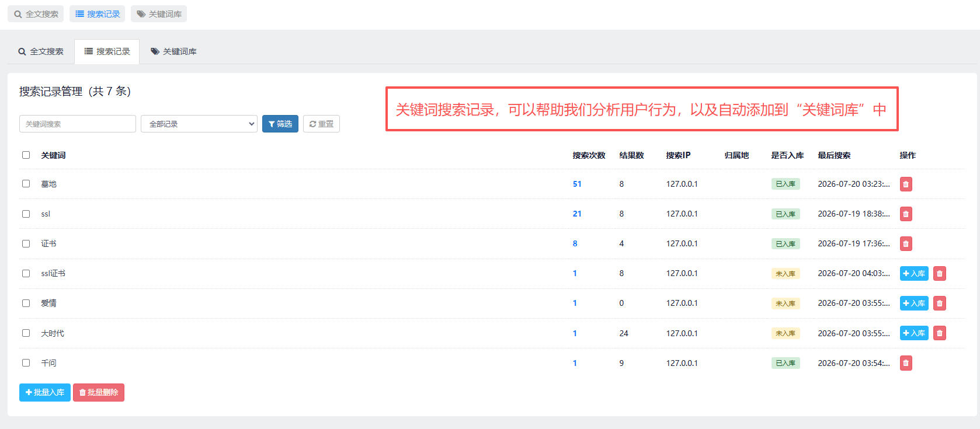Select the ssl证书 row checkbox
Screen dimensions: 980x429
point(26,273)
